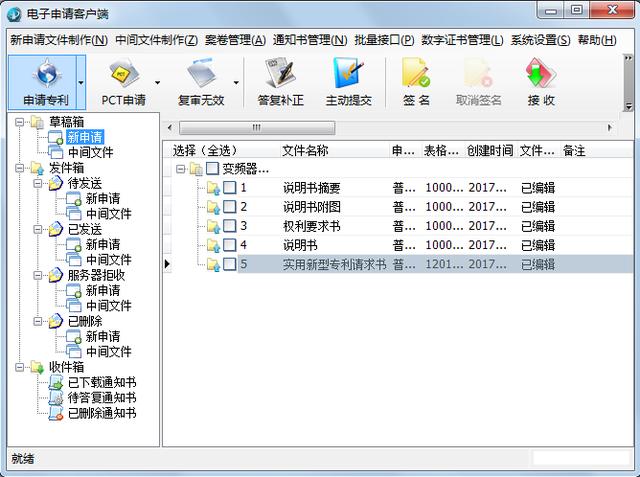
Task: Click the application logo in title bar
Action: pos(13,14)
